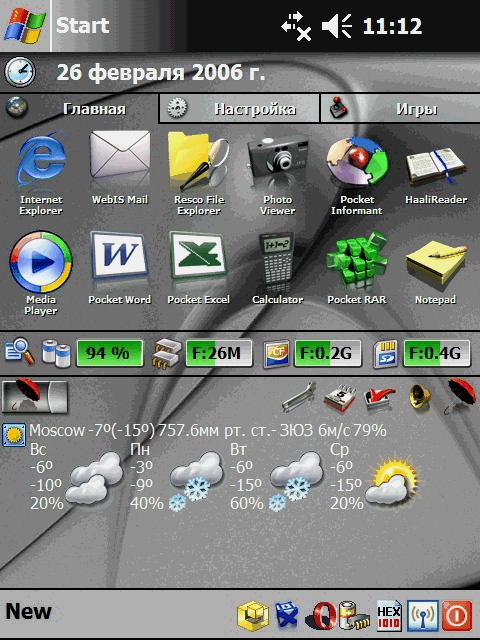This screenshot has width=480, height=640.
Task: Launch Internet Explorer
Action: tap(41, 173)
